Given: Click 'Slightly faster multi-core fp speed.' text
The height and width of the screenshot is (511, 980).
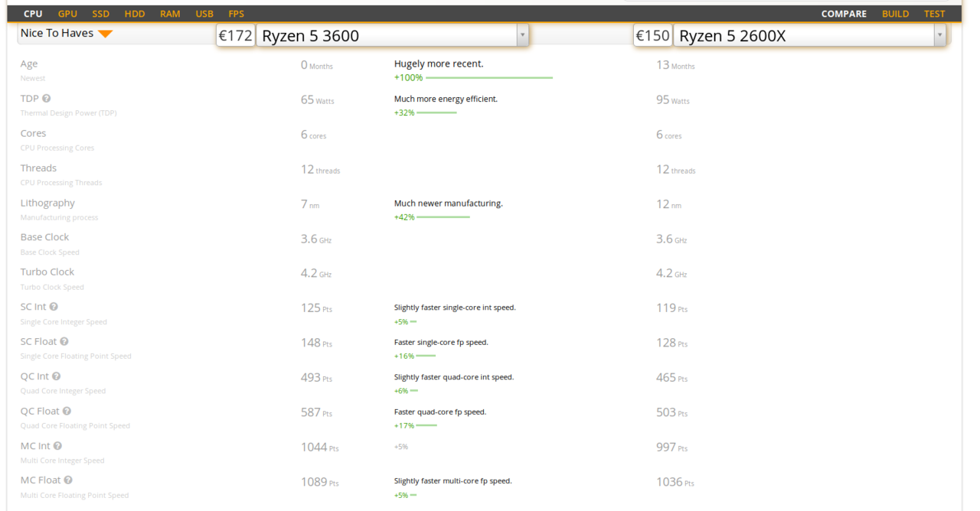Looking at the screenshot, I should tap(453, 481).
